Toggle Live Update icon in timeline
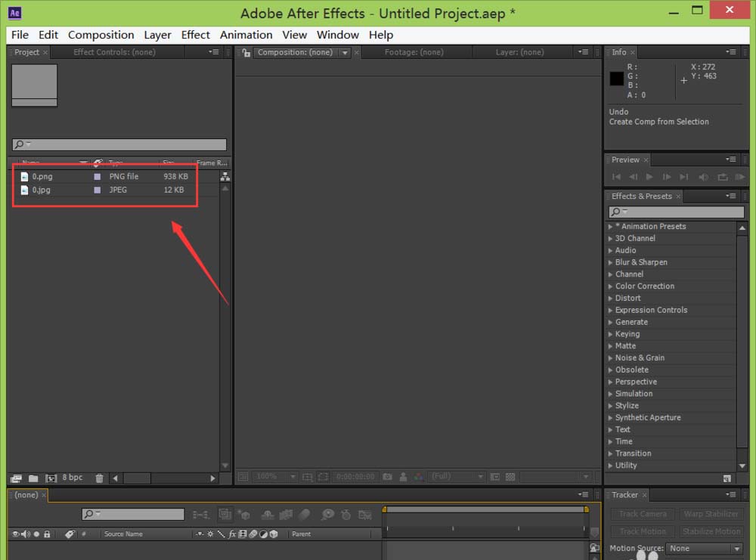 [x=225, y=514]
